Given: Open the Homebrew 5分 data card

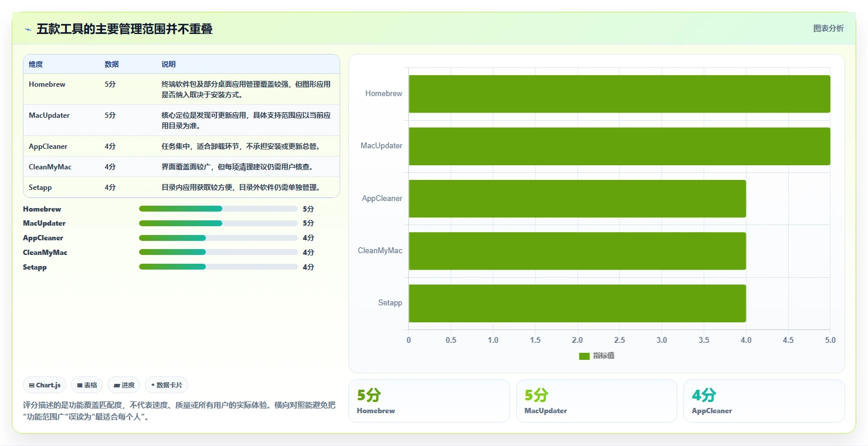Looking at the screenshot, I should click(429, 401).
